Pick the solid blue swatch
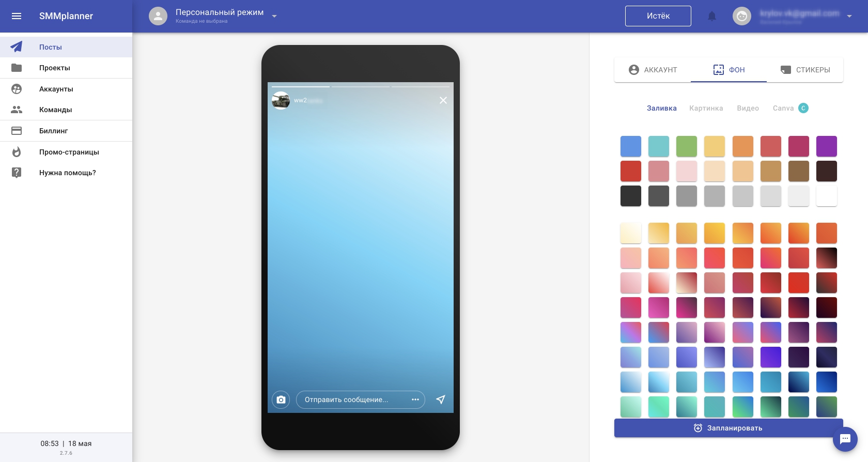Viewport: 868px width, 462px height. [631, 146]
